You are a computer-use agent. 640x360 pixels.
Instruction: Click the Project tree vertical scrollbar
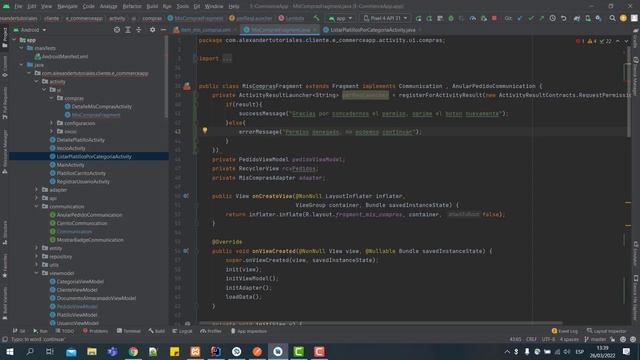coord(166,78)
